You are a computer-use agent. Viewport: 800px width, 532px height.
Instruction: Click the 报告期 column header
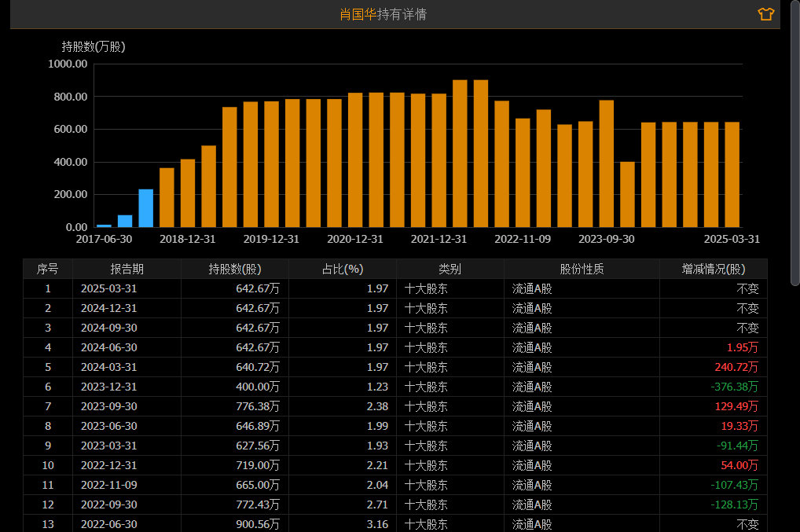point(127,269)
